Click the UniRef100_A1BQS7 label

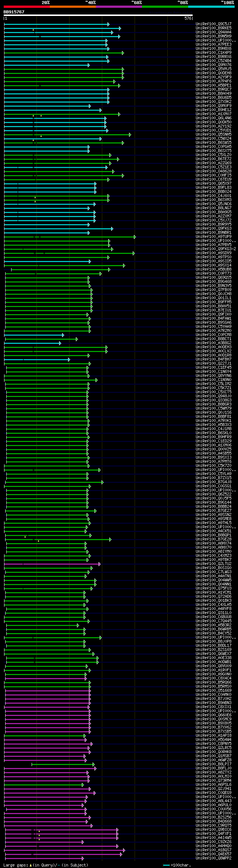(213, 850)
